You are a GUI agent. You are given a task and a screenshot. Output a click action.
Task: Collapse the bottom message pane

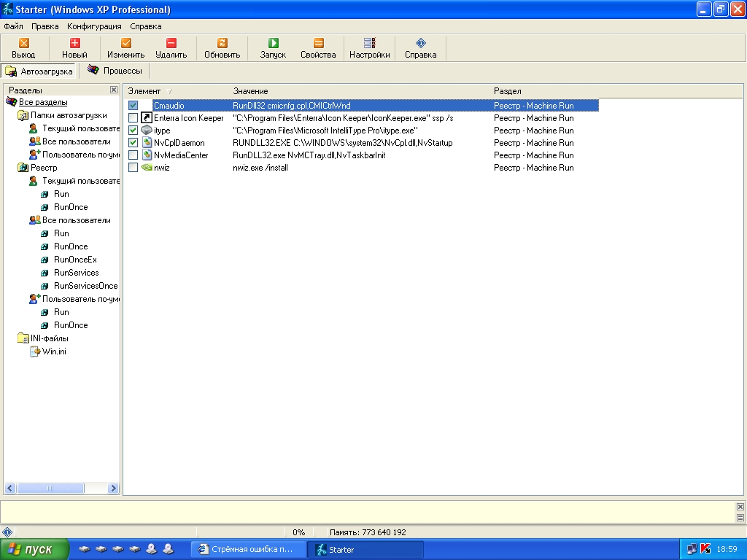pyautogui.click(x=740, y=518)
